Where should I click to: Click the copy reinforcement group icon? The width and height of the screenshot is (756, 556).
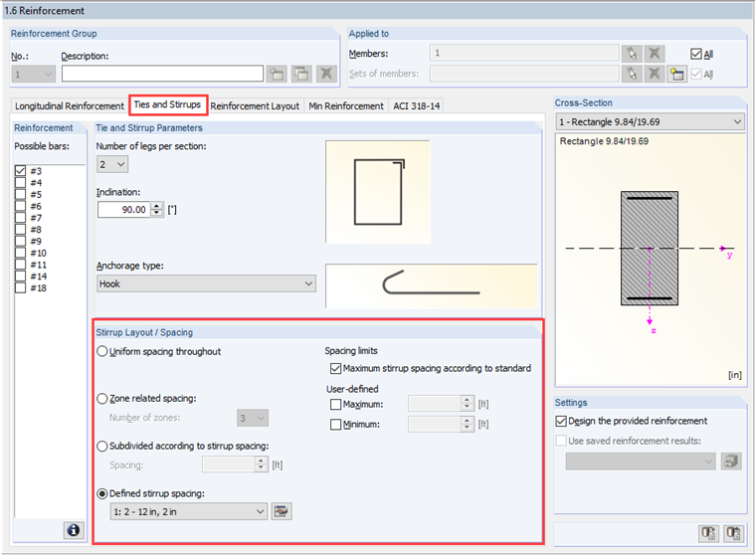pyautogui.click(x=301, y=74)
